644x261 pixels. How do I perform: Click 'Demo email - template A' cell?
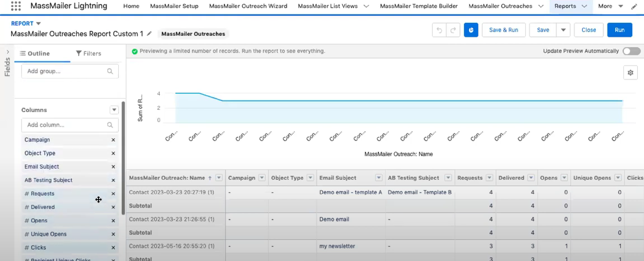351,192
